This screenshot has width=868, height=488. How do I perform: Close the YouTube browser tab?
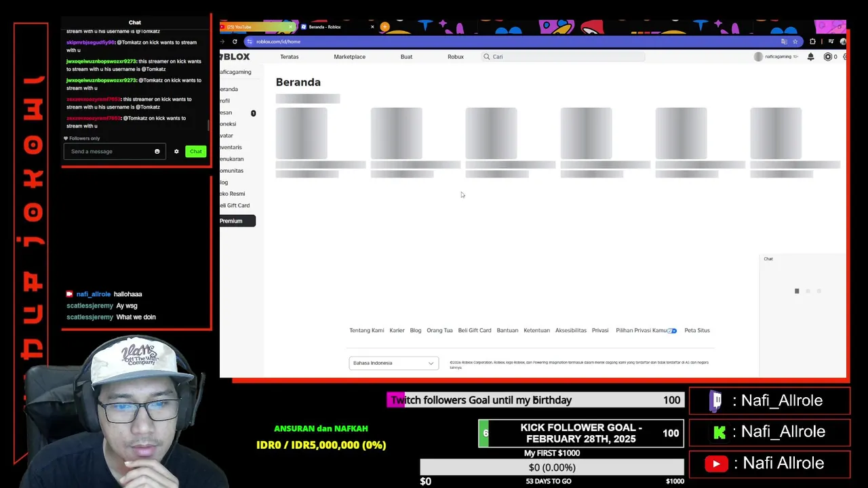pos(291,27)
